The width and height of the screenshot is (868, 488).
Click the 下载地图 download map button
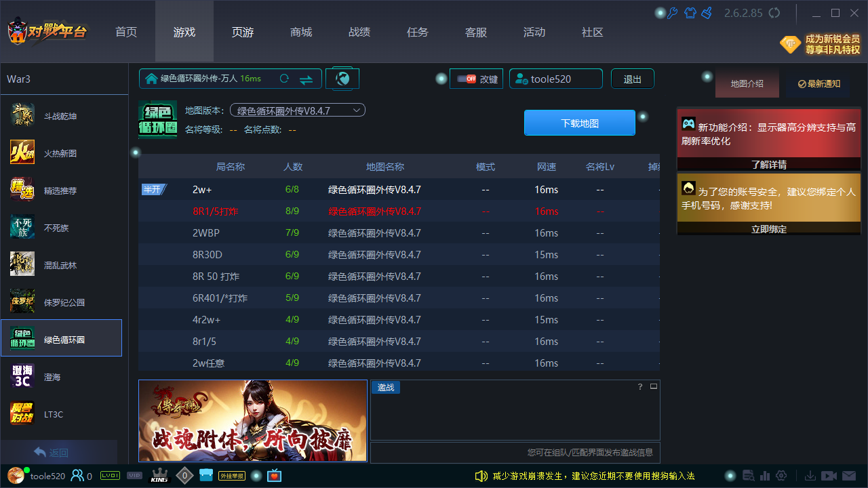point(579,123)
